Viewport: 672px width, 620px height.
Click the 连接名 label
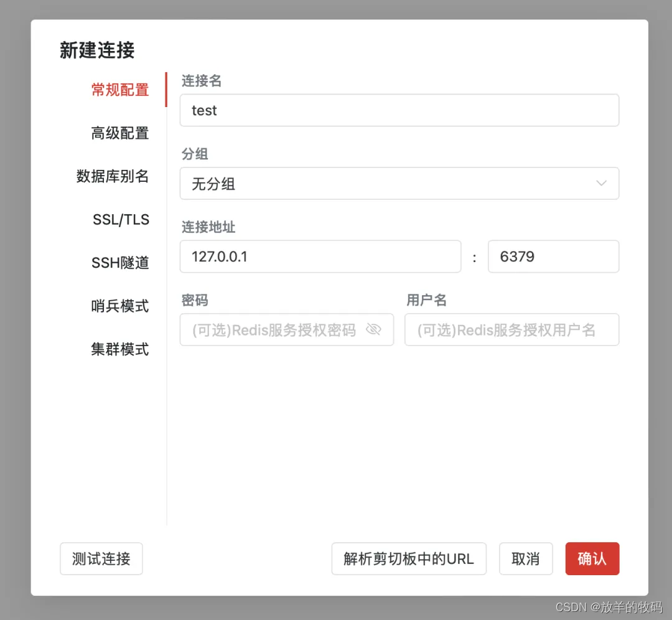tap(202, 80)
